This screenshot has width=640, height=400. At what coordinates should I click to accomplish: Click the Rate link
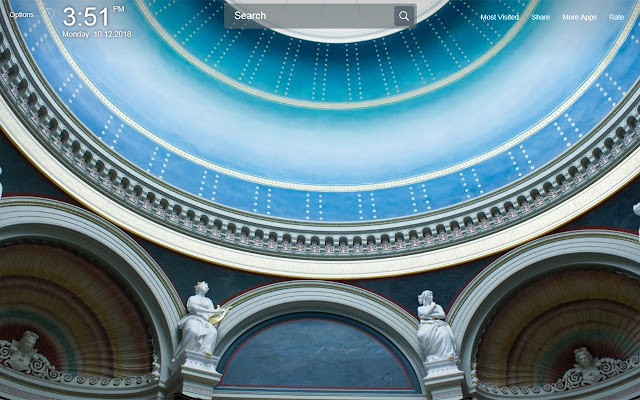click(616, 17)
